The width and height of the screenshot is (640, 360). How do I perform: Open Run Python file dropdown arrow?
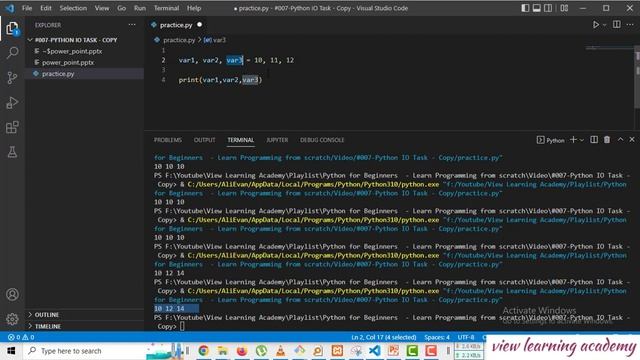pyautogui.click(x=604, y=25)
